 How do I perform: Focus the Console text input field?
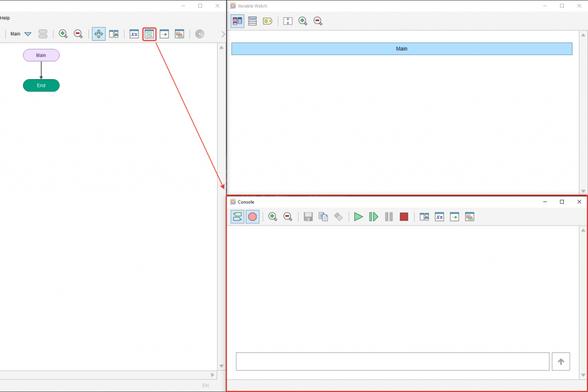coord(393,362)
